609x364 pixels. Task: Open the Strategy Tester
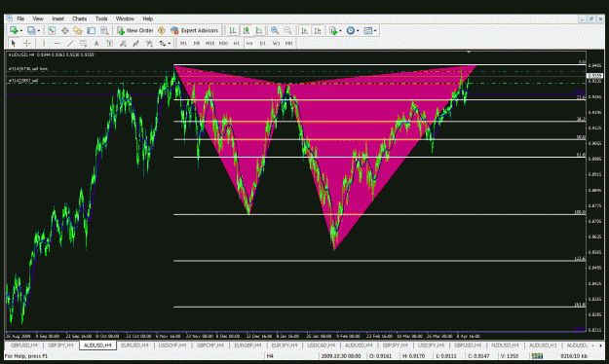104,30
